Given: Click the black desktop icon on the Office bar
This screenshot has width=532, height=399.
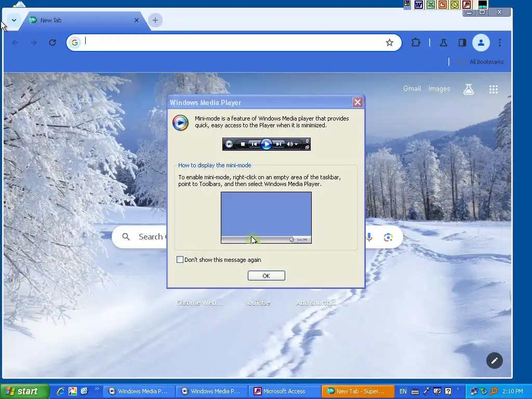Looking at the screenshot, I should 483,5.
